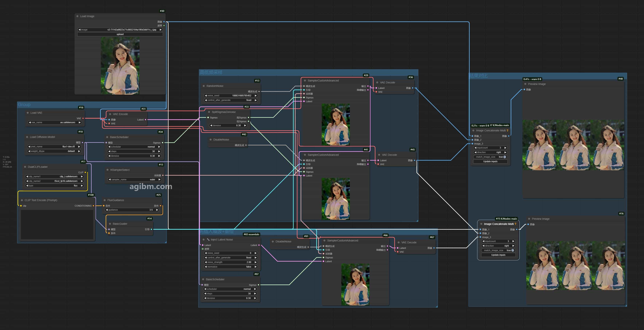Open clip_name1 dropdown showing clip_l.safetensors
This screenshot has height=330, width=644.
coord(54,176)
